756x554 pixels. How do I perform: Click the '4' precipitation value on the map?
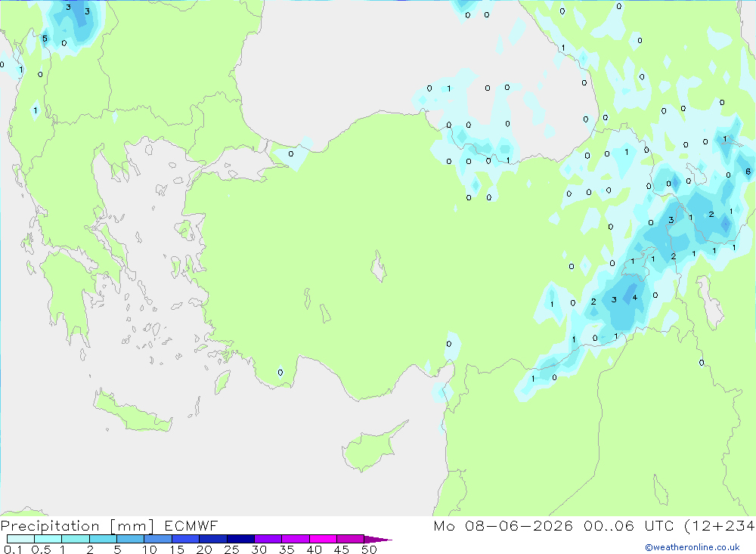(634, 298)
